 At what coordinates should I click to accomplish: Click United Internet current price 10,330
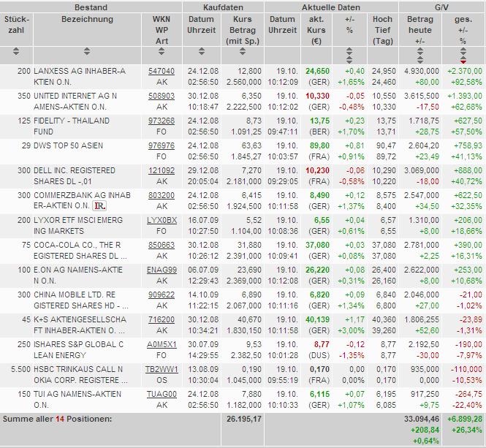tap(317, 96)
